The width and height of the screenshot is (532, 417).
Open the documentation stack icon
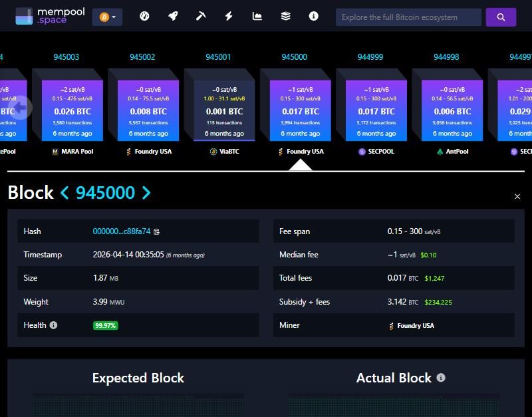click(x=286, y=16)
